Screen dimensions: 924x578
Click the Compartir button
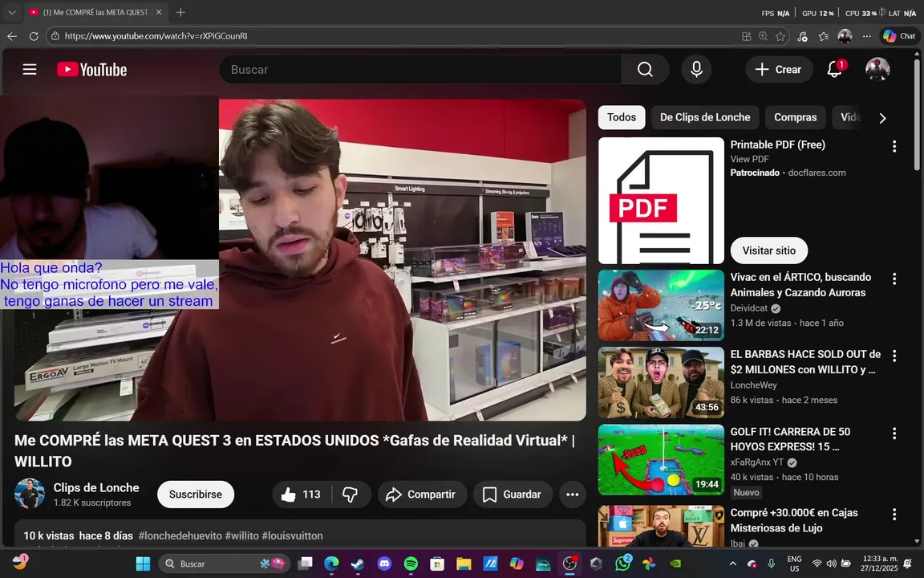coord(422,495)
